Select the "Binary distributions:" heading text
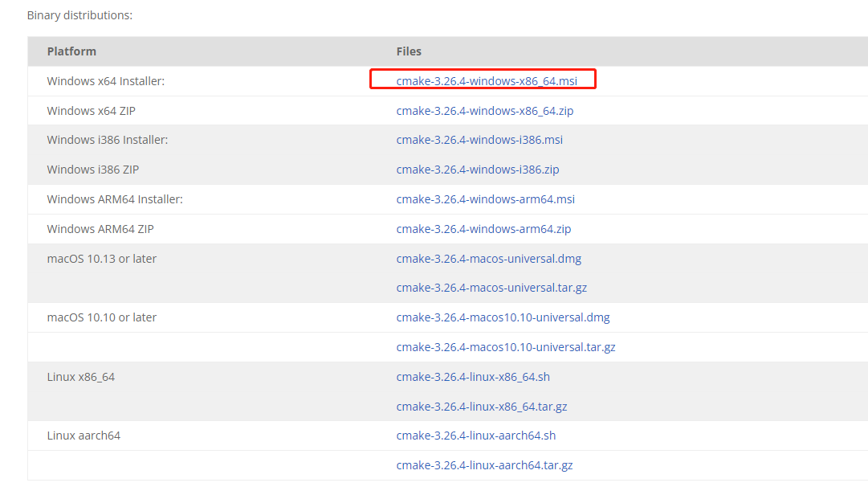The image size is (868, 495). [x=79, y=15]
